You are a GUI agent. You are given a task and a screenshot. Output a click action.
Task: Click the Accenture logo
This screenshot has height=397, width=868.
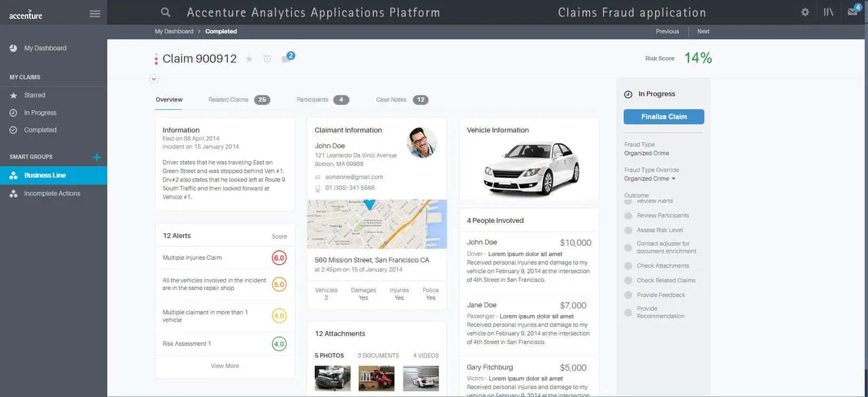[25, 14]
